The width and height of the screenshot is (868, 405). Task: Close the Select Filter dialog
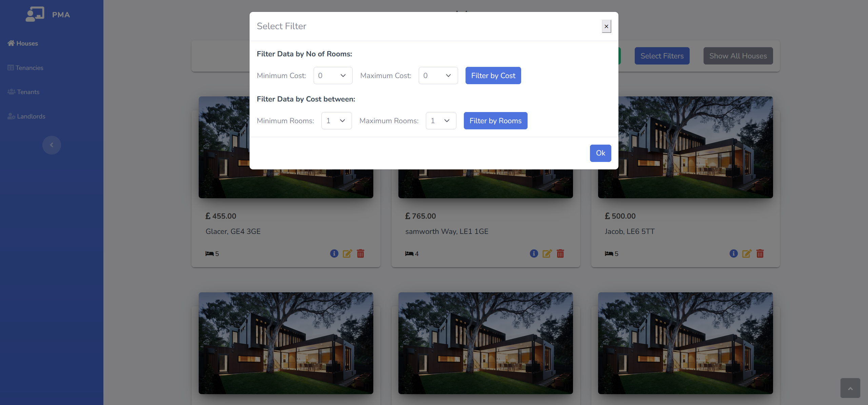pyautogui.click(x=606, y=26)
